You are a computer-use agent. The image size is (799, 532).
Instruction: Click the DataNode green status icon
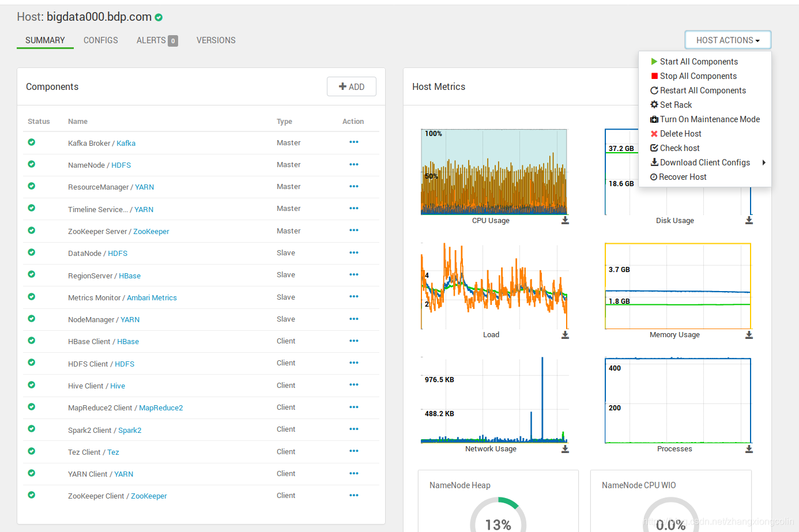(x=32, y=252)
